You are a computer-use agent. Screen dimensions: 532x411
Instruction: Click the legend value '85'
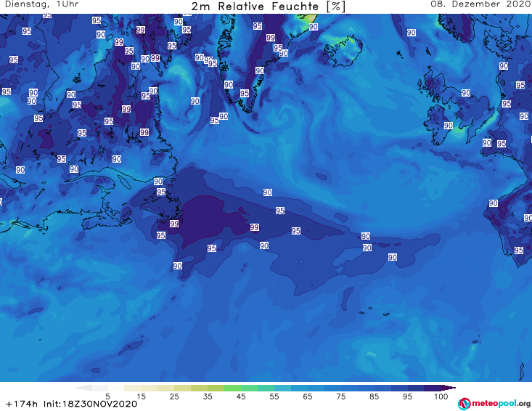(x=374, y=396)
